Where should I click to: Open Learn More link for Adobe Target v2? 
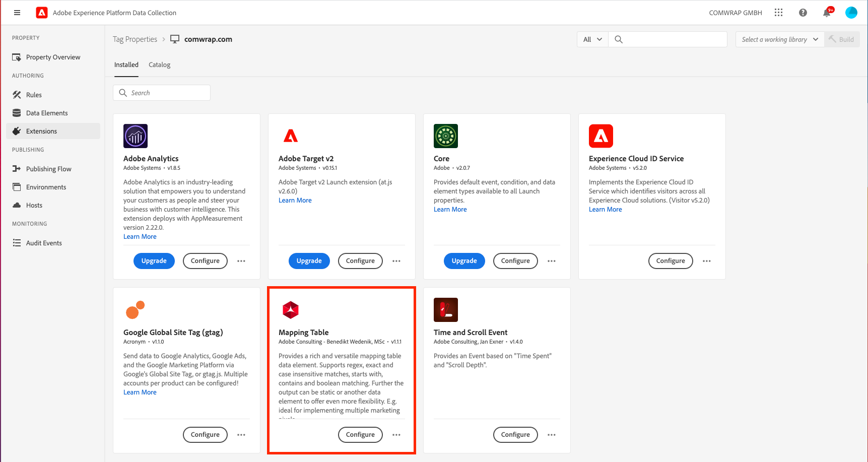pos(295,201)
